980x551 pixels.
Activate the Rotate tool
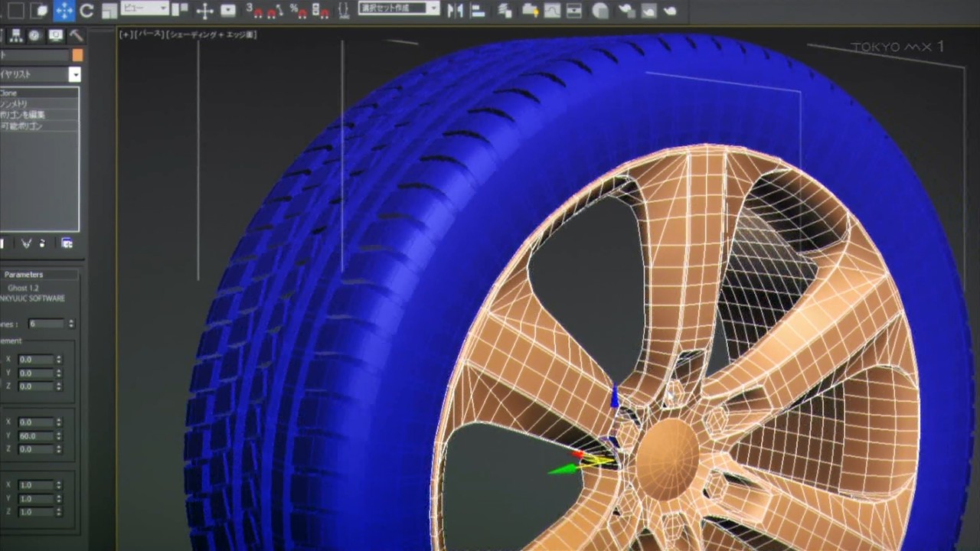pos(87,11)
